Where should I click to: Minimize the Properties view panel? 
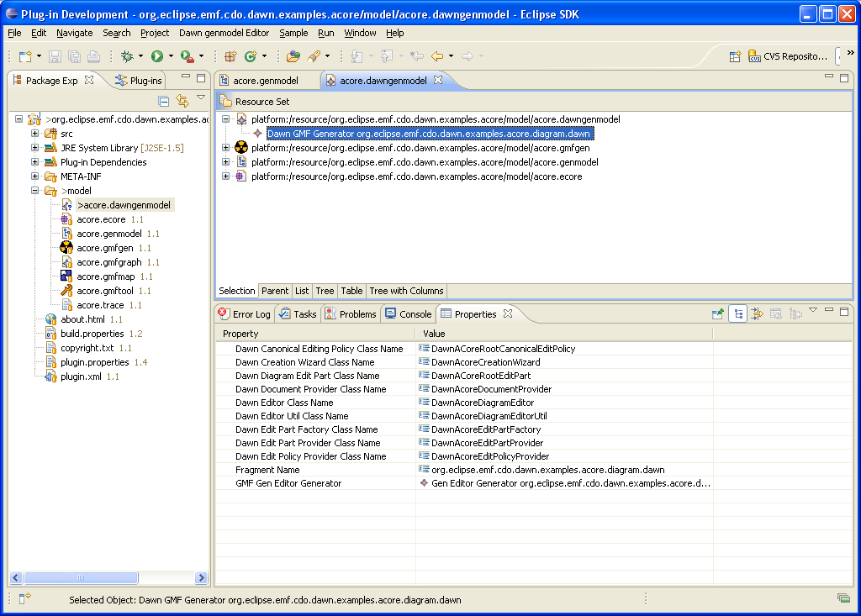[x=829, y=310]
